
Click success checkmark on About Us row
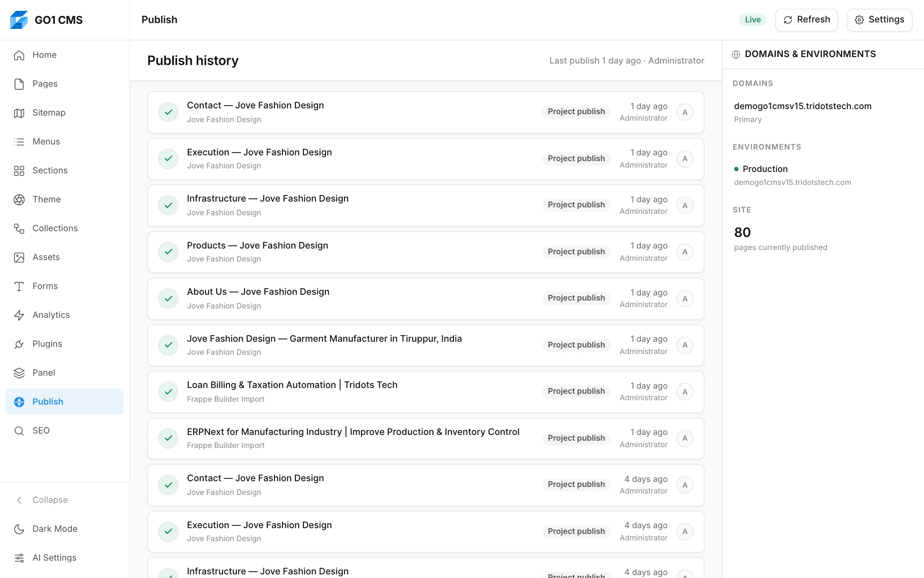tap(169, 298)
